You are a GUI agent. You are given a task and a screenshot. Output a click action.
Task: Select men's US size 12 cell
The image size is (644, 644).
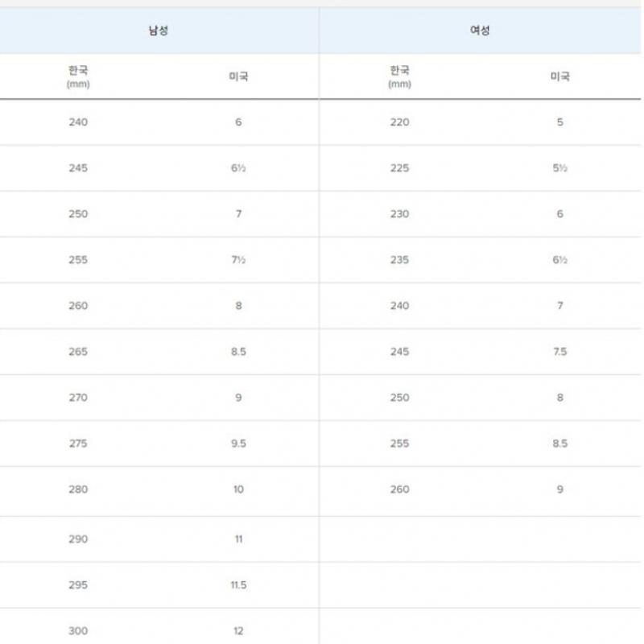pos(238,631)
